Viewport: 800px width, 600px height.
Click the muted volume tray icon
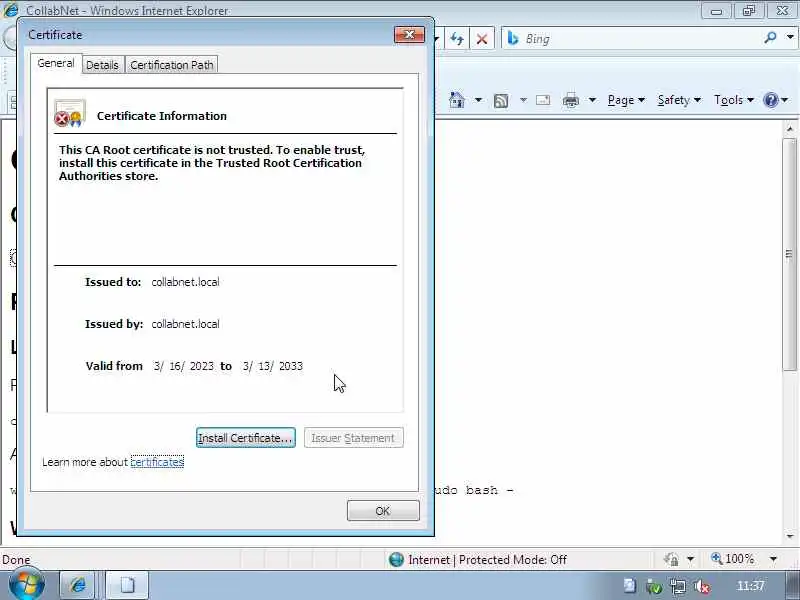[703, 587]
